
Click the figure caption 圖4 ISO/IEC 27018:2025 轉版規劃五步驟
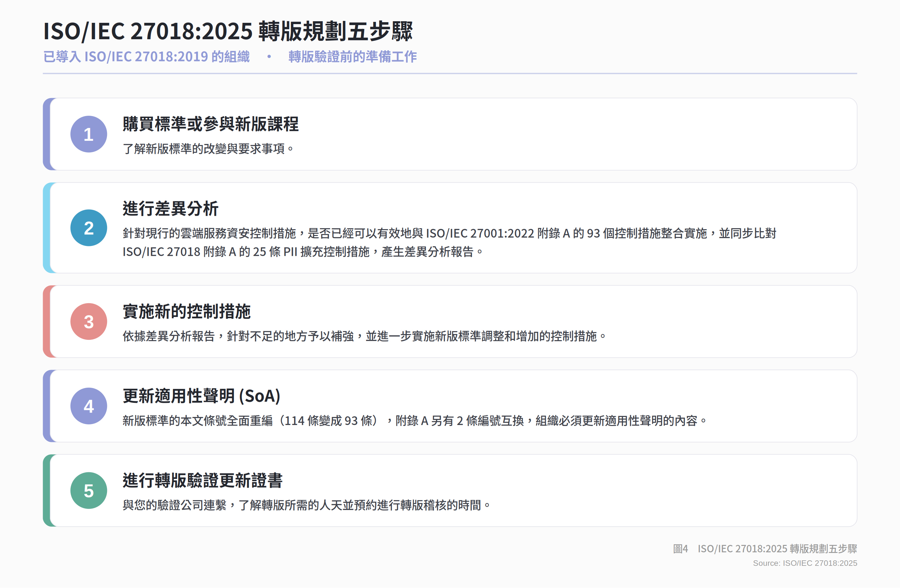[x=765, y=549]
